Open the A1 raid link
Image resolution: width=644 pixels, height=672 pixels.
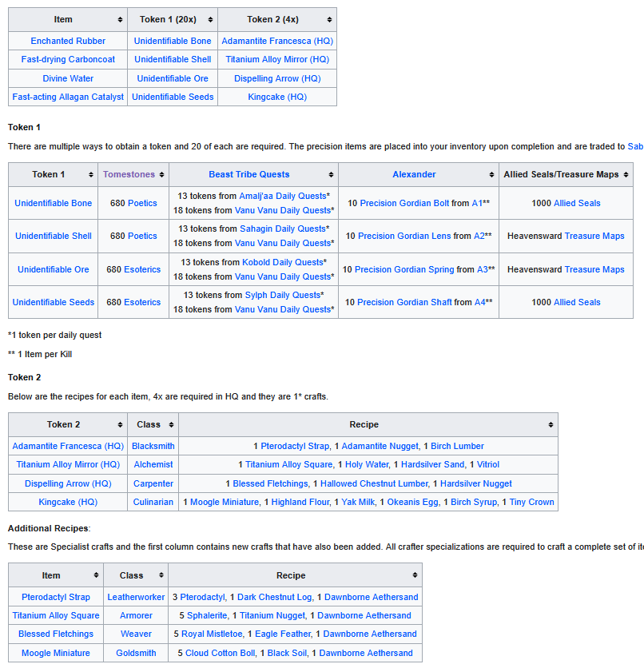click(x=477, y=203)
